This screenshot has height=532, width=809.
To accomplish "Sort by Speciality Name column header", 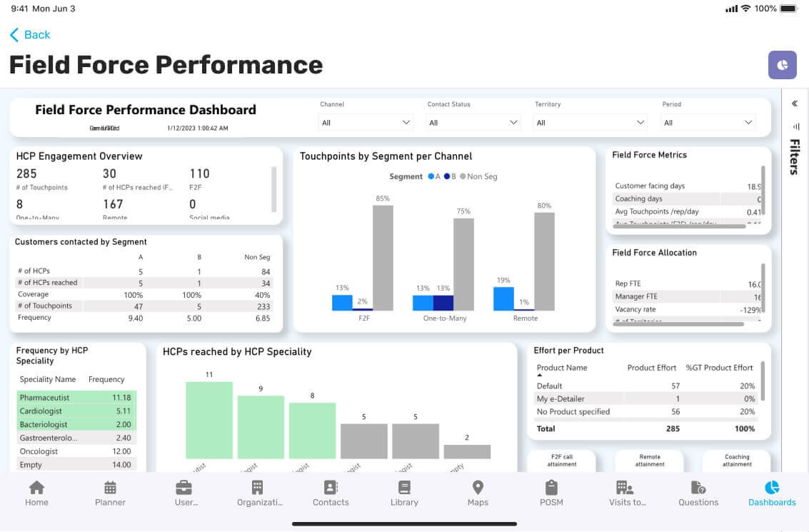I will pos(47,379).
